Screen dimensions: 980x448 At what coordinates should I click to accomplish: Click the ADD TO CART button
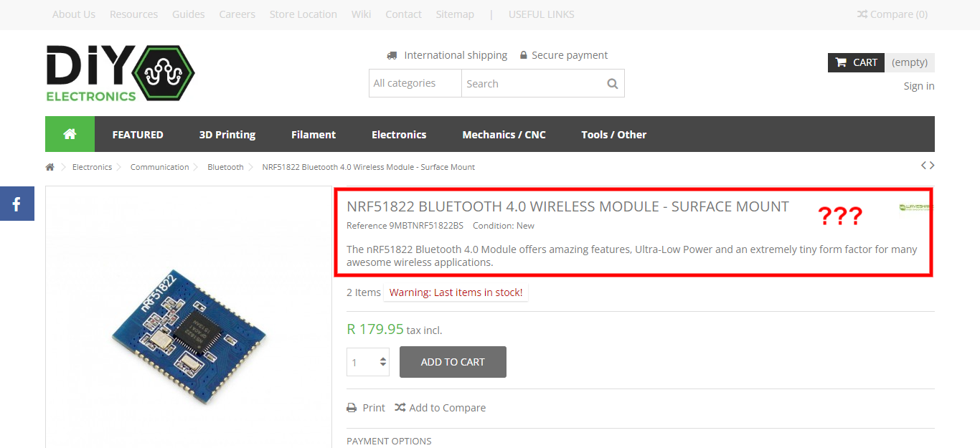click(x=453, y=362)
